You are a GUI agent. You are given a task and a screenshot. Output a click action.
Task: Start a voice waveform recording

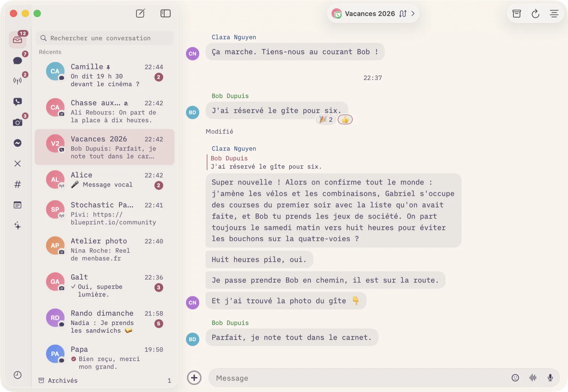(x=533, y=378)
